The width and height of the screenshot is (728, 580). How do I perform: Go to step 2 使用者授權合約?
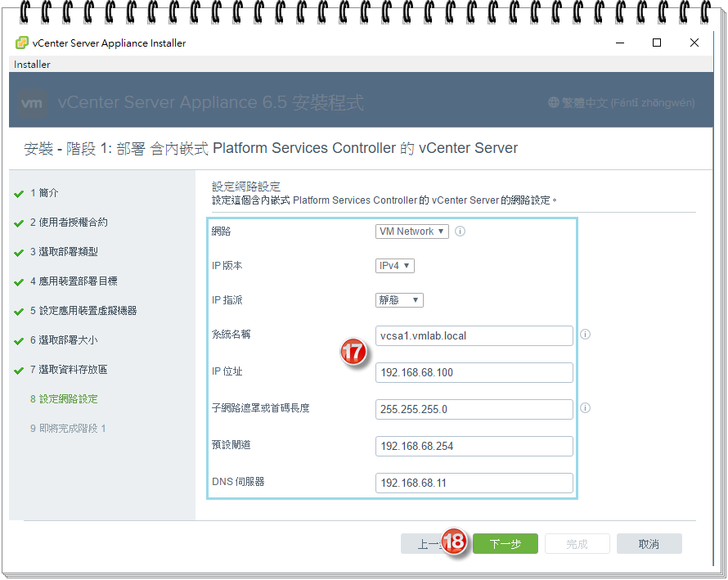pyautogui.click(x=69, y=223)
